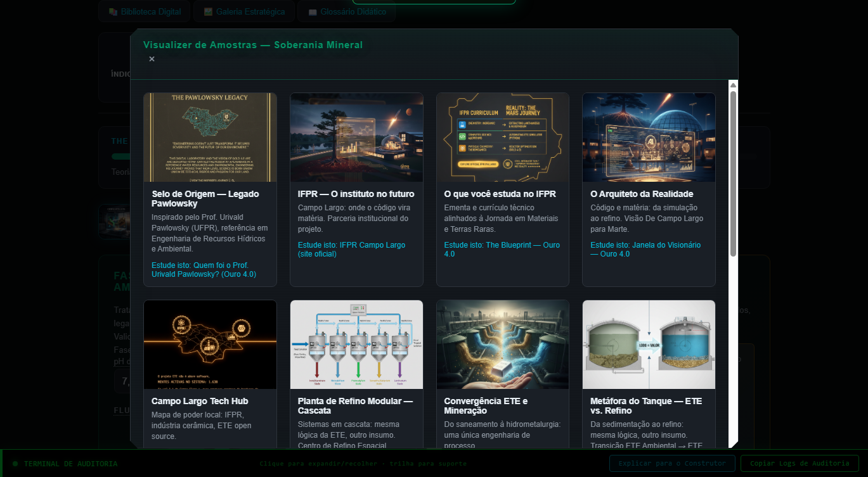Screen dimensions: 868x477
Task: Close the Visualizer de Amostras modal
Action: click(x=152, y=59)
